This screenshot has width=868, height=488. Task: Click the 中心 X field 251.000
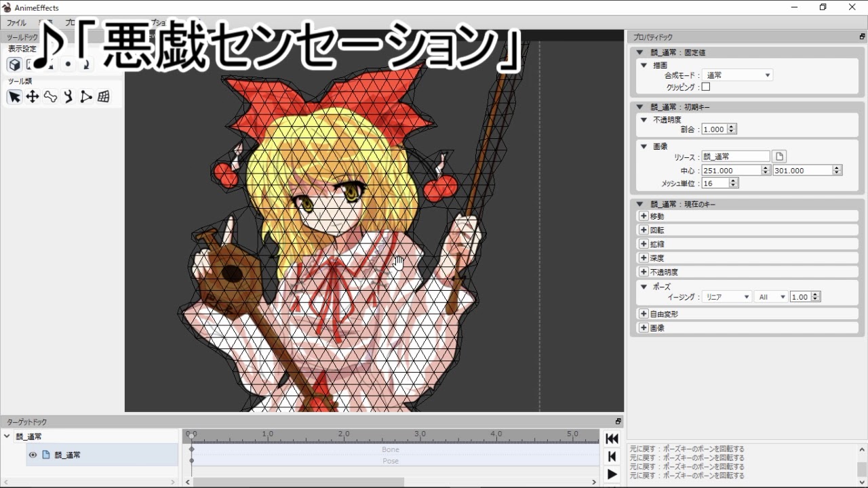pyautogui.click(x=732, y=171)
